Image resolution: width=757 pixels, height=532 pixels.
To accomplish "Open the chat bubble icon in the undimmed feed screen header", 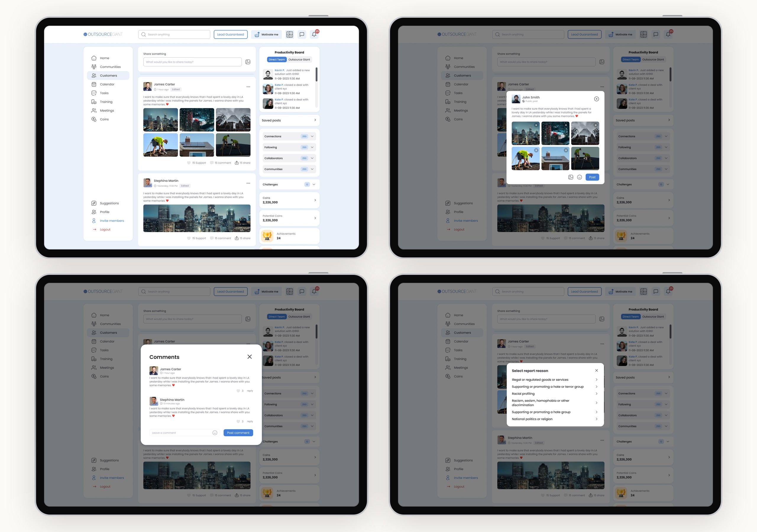I will tap(302, 35).
